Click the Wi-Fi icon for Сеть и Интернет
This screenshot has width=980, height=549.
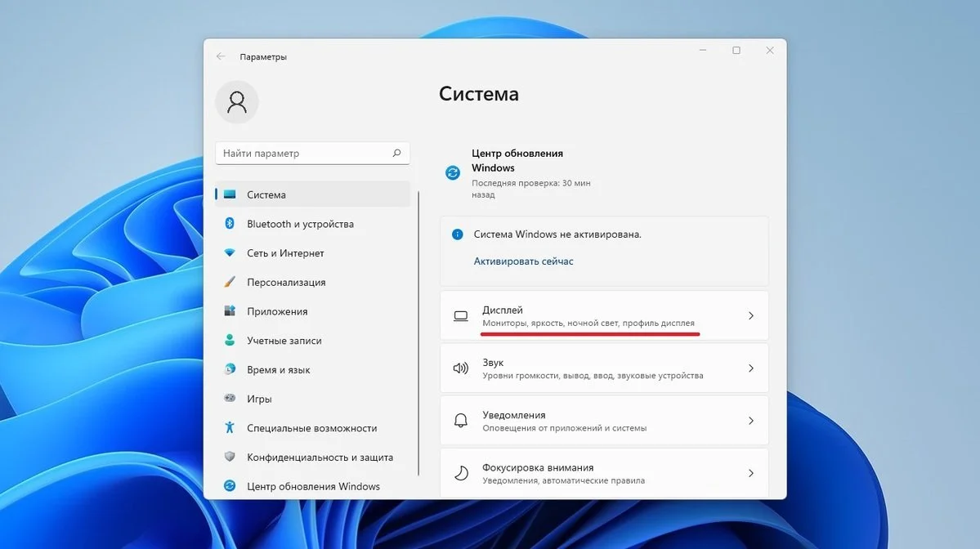230,252
